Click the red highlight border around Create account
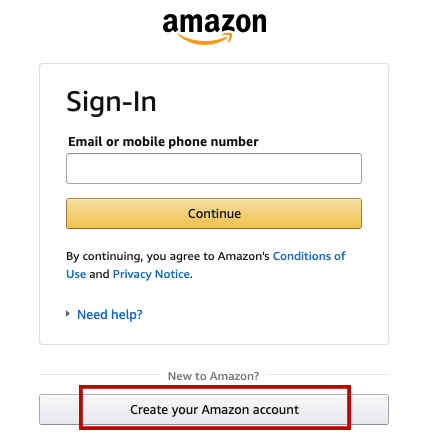433x442 pixels. pos(215,387)
